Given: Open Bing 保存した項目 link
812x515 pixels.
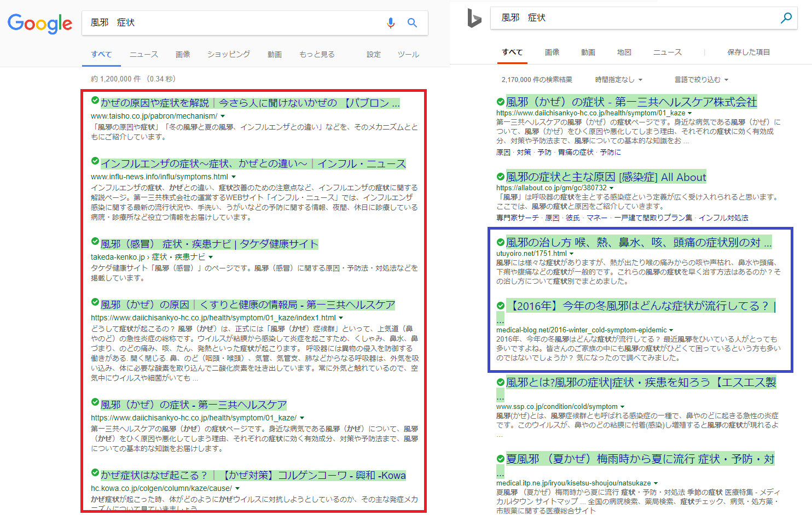Looking at the screenshot, I should [x=749, y=52].
